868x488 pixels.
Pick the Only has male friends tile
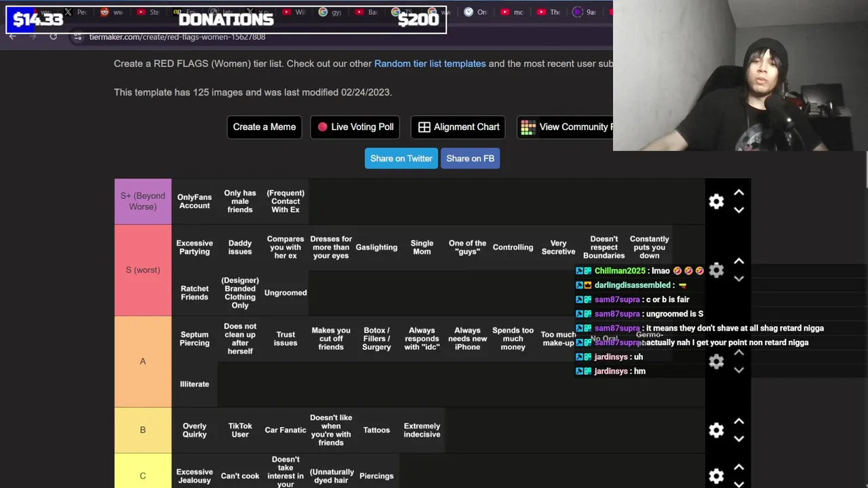coord(240,201)
